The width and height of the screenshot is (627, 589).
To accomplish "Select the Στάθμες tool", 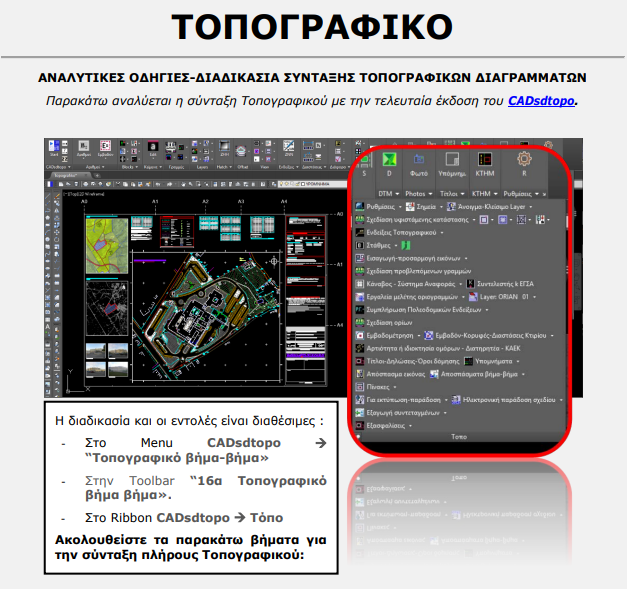I will pos(373,245).
